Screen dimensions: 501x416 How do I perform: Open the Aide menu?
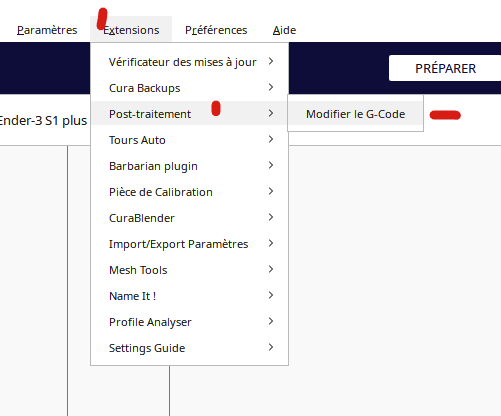pos(284,30)
